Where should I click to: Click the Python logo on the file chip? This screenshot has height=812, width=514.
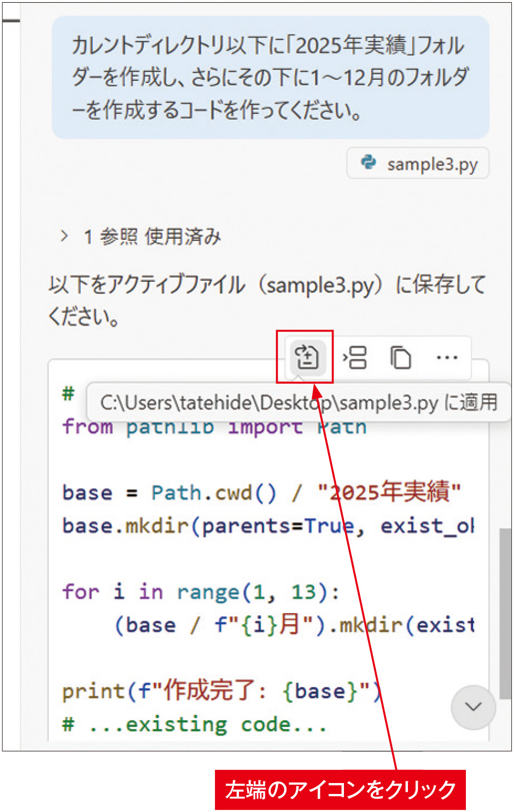pyautogui.click(x=369, y=162)
